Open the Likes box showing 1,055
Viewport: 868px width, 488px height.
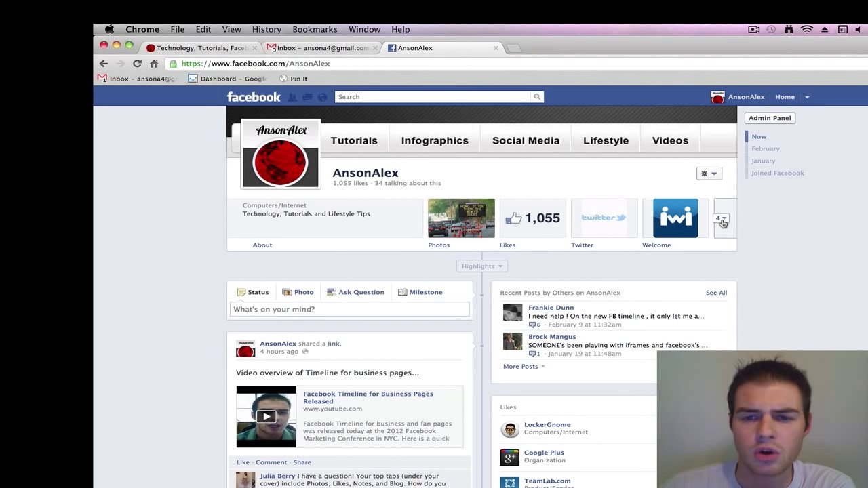click(533, 218)
